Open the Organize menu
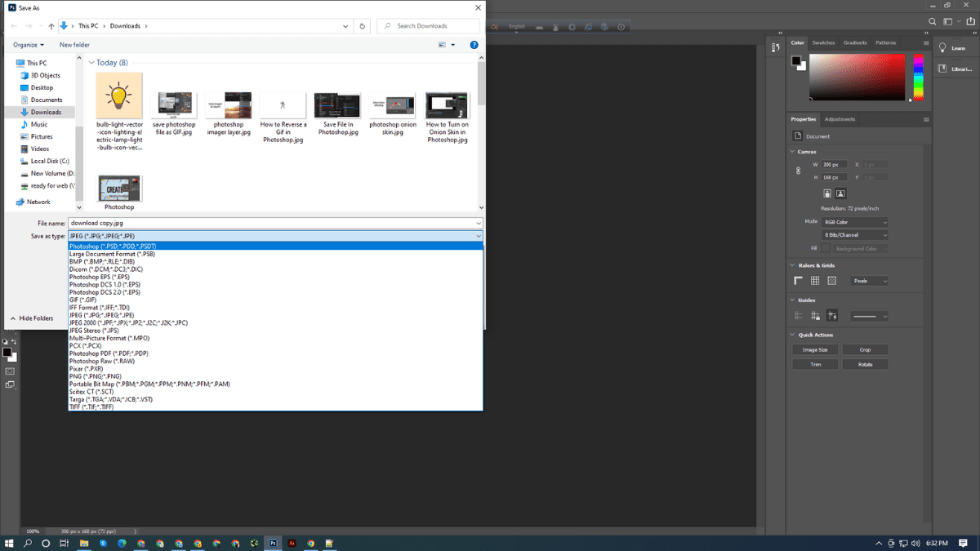Screen dimensions: 980x551 tap(29, 45)
